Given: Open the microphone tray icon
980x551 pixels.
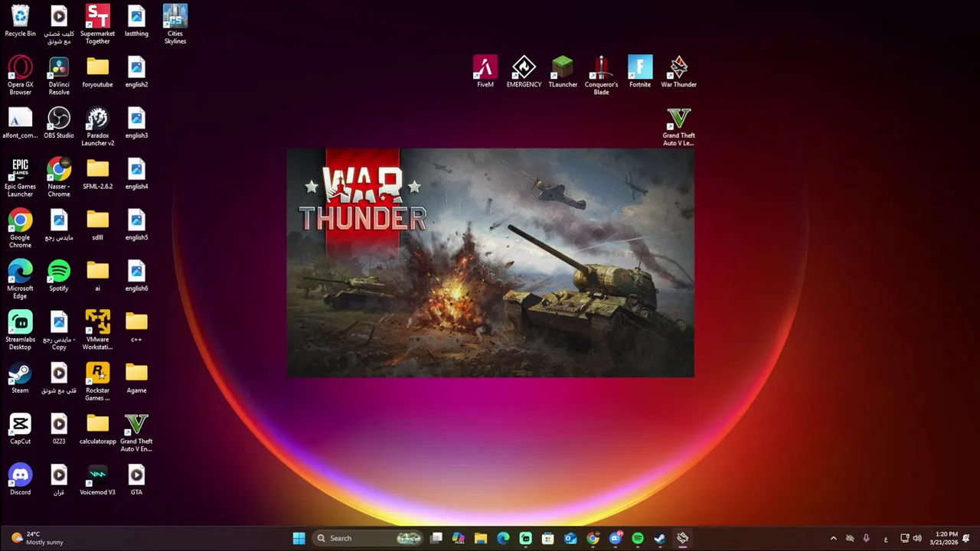Looking at the screenshot, I should point(866,538).
